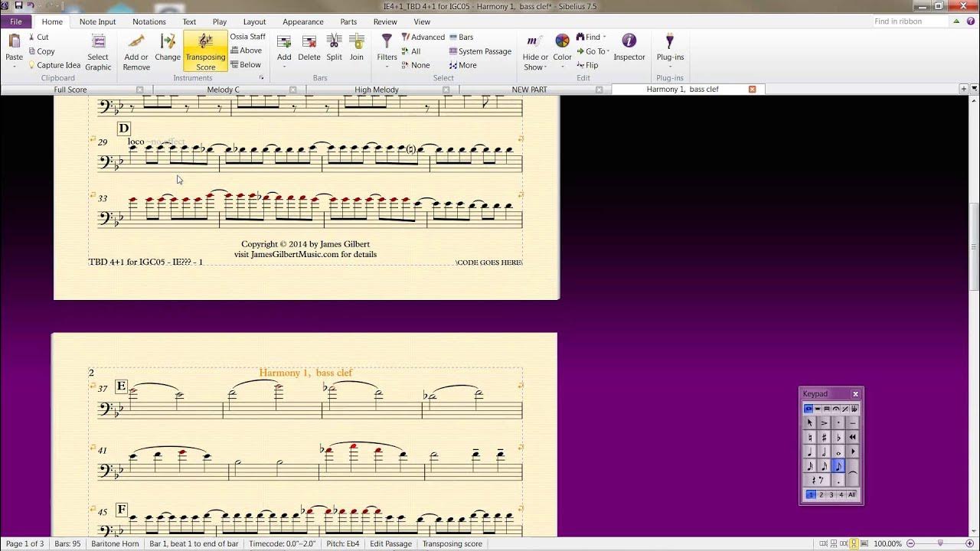The width and height of the screenshot is (980, 551).
Task: Open new tab with plus button
Action: pyautogui.click(x=964, y=89)
